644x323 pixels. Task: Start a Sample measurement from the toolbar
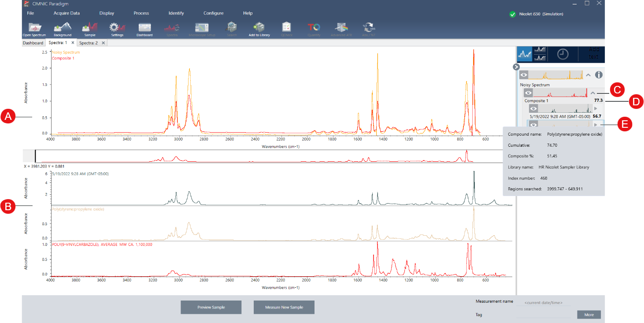tap(90, 29)
